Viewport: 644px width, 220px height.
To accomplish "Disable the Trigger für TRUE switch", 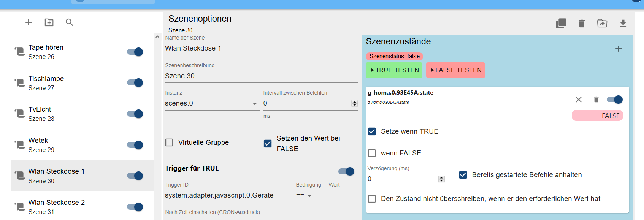I will 346,171.
